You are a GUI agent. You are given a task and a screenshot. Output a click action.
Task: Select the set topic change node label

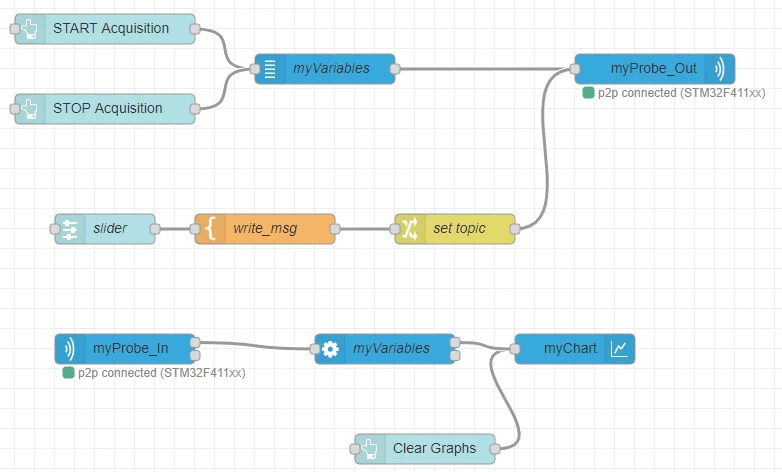[x=459, y=229]
